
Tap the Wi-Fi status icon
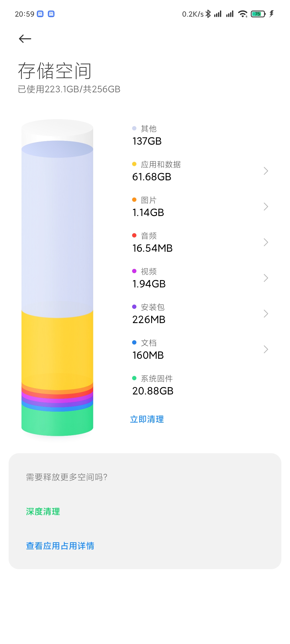click(x=243, y=14)
